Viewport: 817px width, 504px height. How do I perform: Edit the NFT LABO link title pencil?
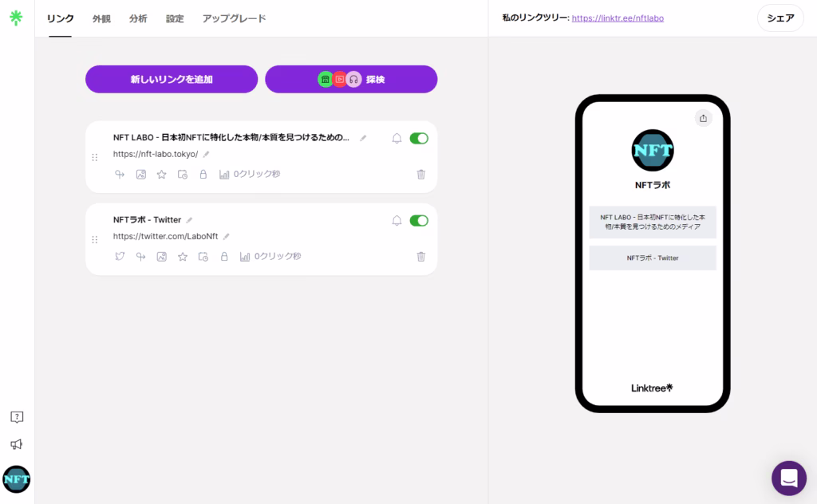pyautogui.click(x=363, y=138)
